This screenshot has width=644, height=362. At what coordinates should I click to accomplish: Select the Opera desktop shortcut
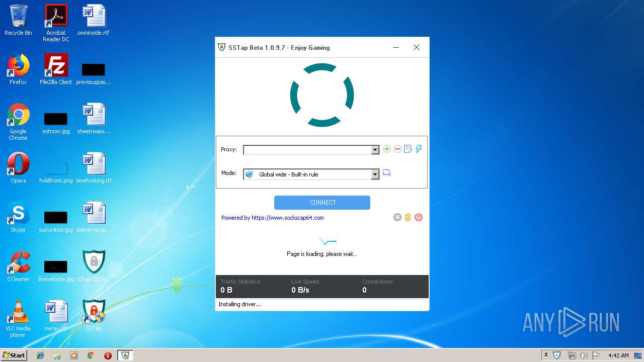(x=18, y=168)
